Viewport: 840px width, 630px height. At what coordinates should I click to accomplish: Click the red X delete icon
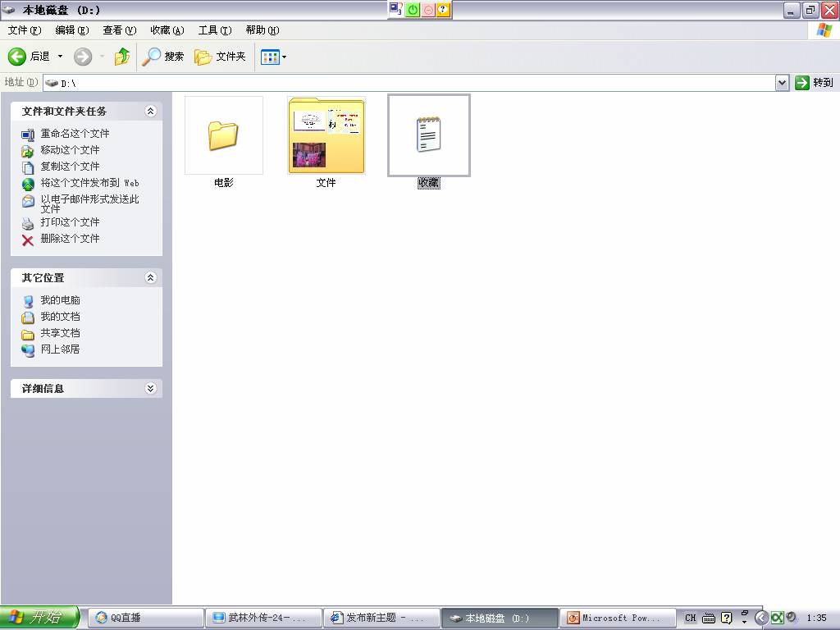28,240
